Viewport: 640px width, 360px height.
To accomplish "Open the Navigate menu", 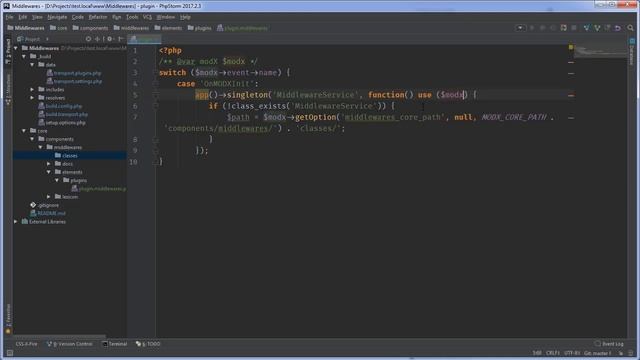I will point(57,17).
